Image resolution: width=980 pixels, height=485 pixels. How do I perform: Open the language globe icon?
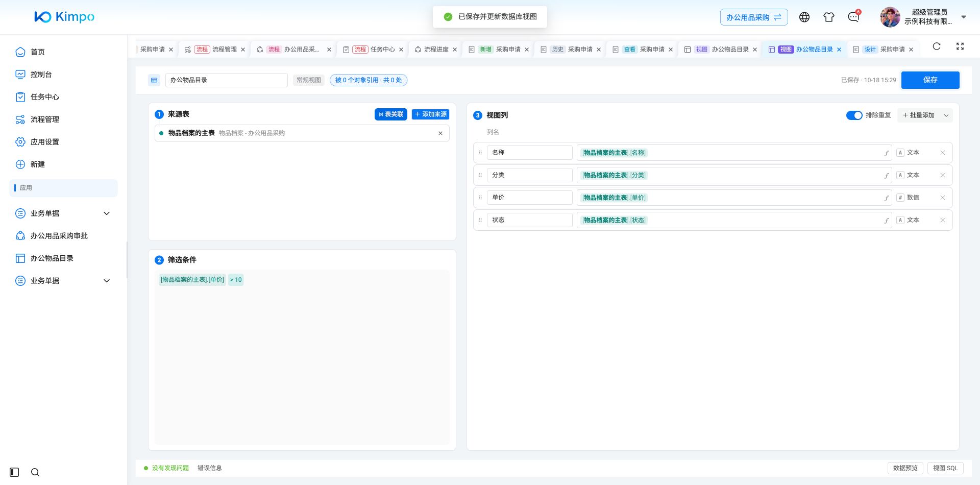click(x=804, y=17)
